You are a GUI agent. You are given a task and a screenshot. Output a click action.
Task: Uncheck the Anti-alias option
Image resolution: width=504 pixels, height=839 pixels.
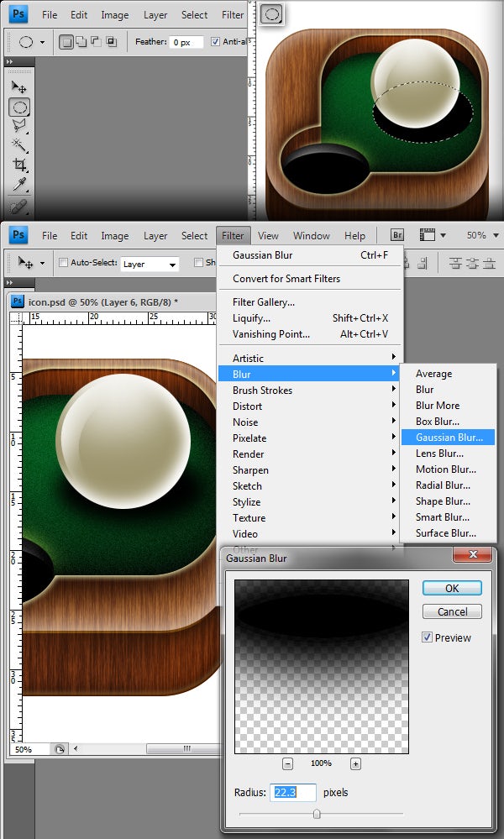pyautogui.click(x=216, y=41)
